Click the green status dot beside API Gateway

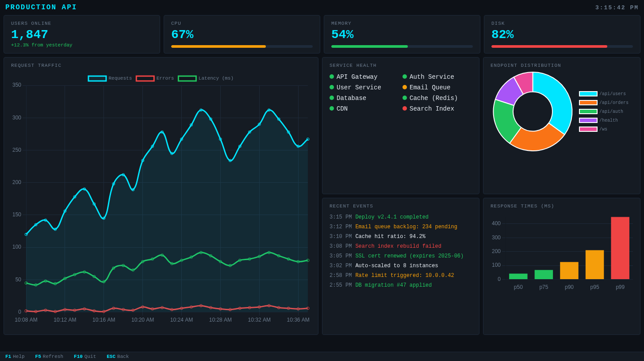coord(331,77)
